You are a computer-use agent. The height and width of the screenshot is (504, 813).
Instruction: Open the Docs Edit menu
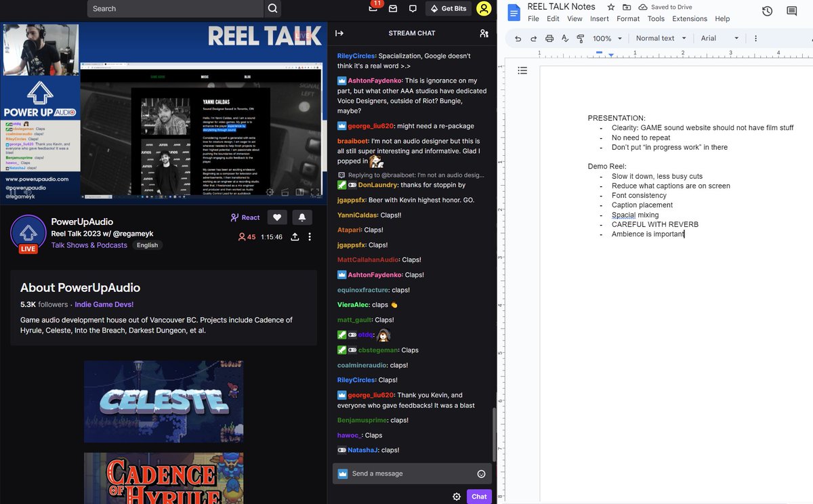point(553,19)
